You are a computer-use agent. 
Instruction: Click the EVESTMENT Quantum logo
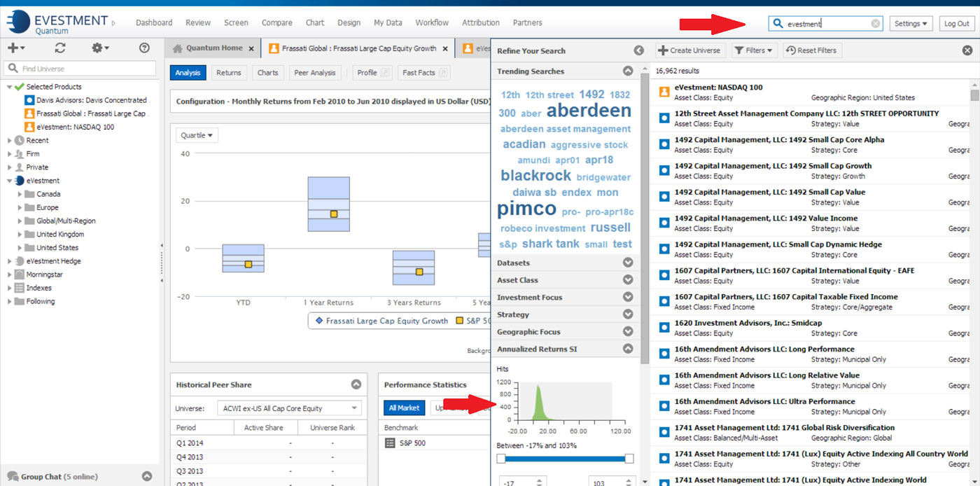tap(57, 22)
